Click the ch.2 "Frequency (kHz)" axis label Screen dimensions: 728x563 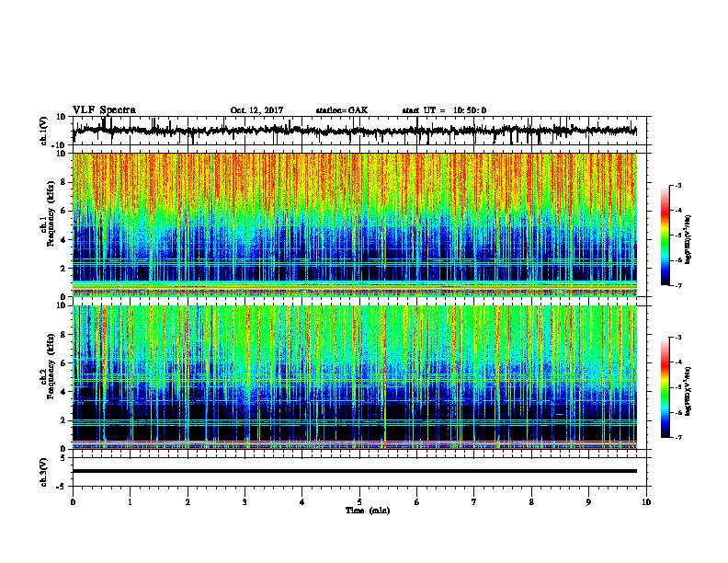click(51, 365)
